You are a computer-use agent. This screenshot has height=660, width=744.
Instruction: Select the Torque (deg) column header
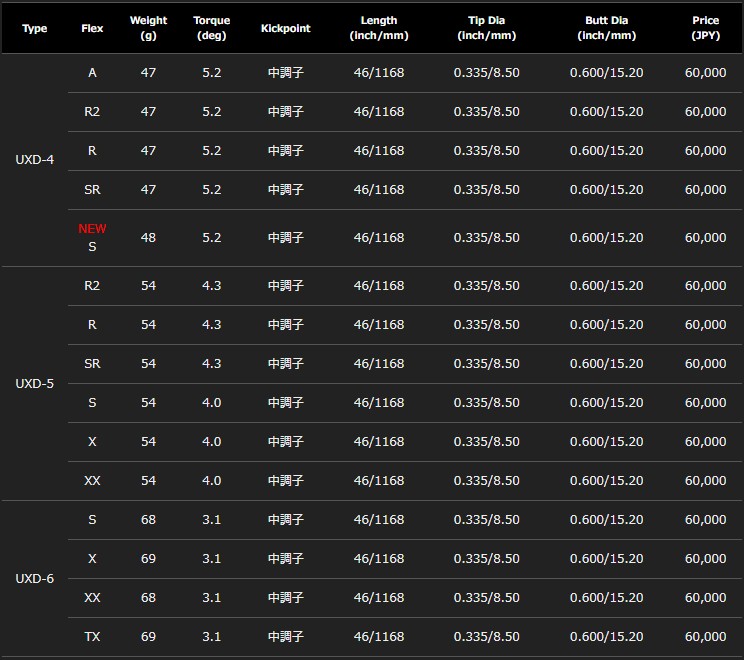(212, 28)
